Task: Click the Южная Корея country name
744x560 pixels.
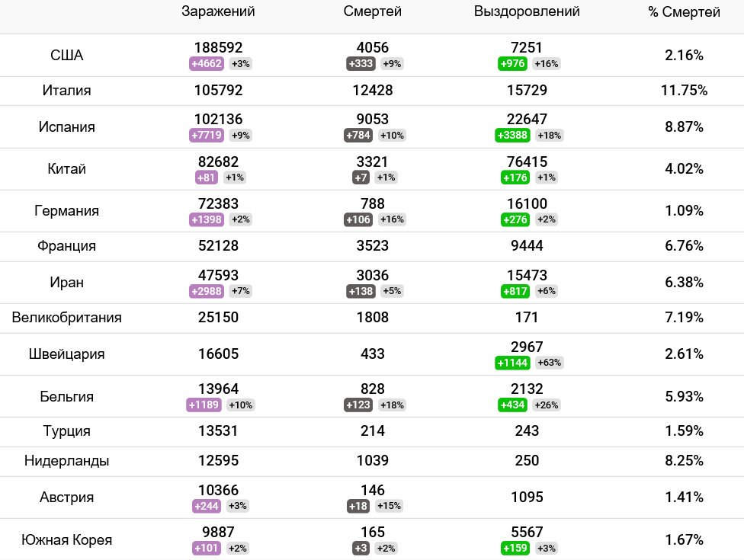Action: coord(66,540)
